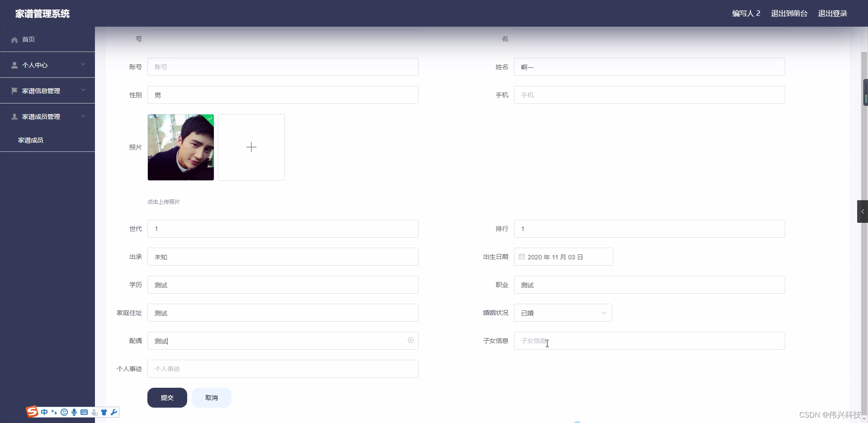868x423 pixels.
Task: Open the Sogou soft keyboard icon
Action: [84, 412]
